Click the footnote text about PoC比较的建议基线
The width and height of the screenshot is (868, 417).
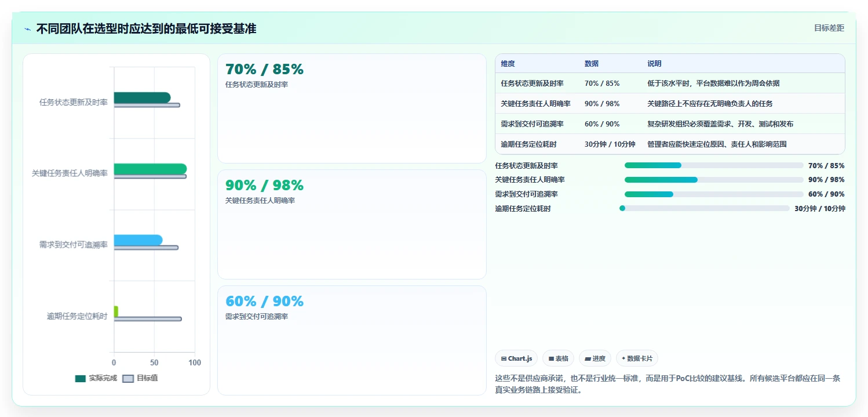(668, 384)
